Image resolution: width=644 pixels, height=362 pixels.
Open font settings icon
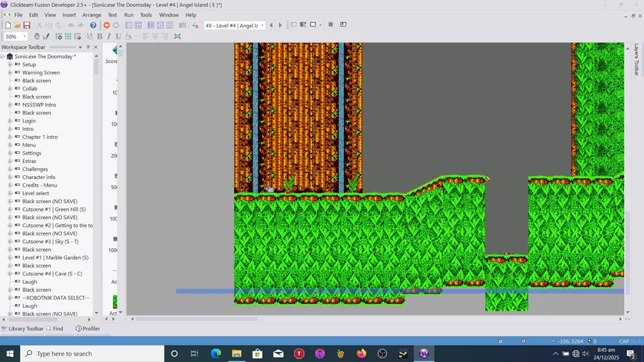click(x=90, y=36)
